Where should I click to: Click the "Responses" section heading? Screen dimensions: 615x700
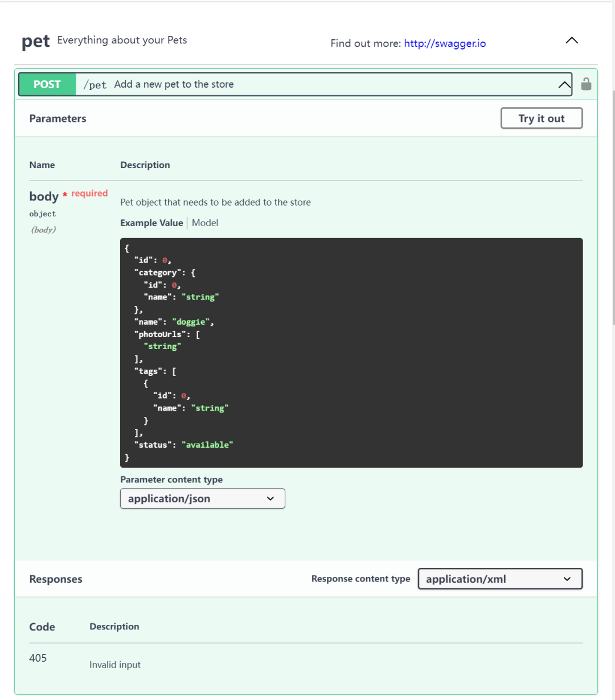pos(56,579)
